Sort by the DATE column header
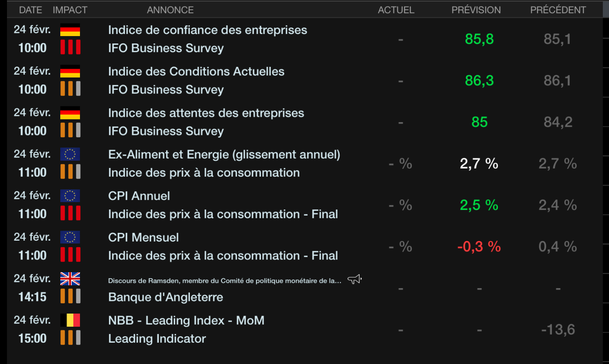This screenshot has width=609, height=364. (x=30, y=10)
